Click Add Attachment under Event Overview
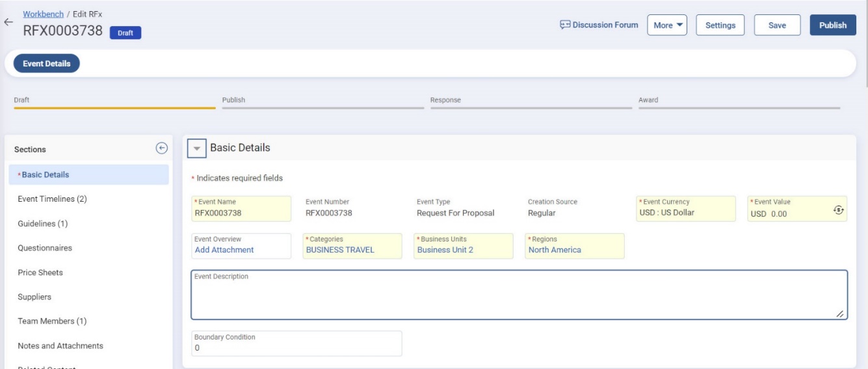This screenshot has height=369, width=868. coord(224,250)
